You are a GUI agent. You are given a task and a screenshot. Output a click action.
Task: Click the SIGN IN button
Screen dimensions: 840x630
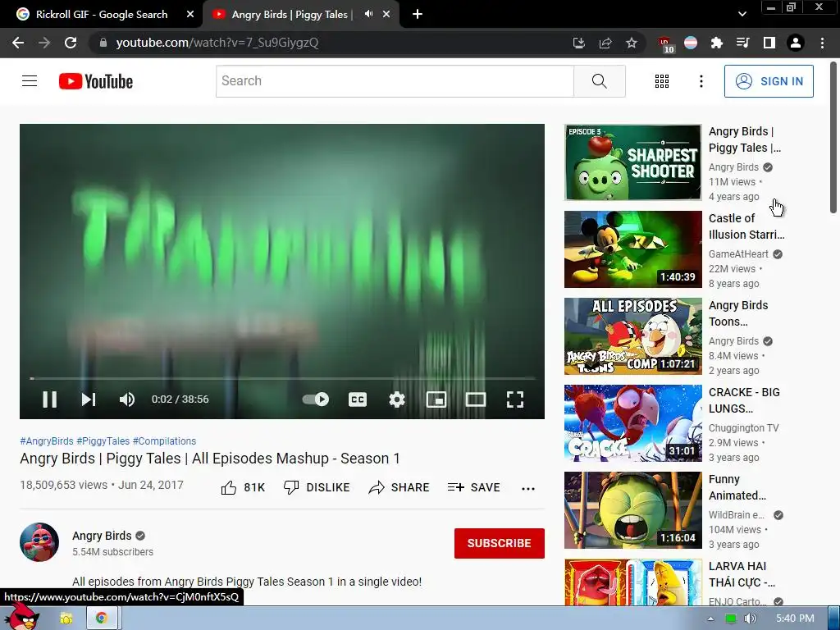(769, 81)
